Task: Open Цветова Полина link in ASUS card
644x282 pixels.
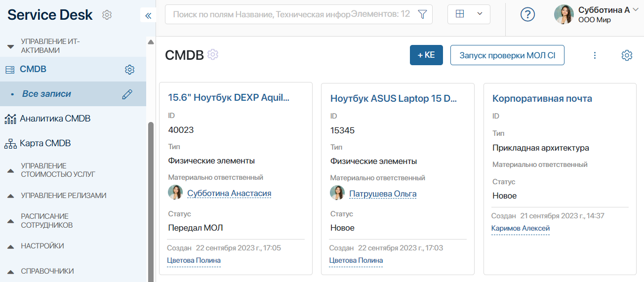Action: click(x=356, y=260)
